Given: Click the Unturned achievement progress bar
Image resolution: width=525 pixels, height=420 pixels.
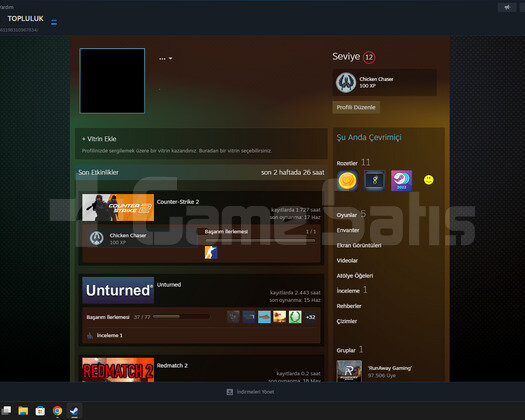Looking at the screenshot, I should tap(181, 317).
